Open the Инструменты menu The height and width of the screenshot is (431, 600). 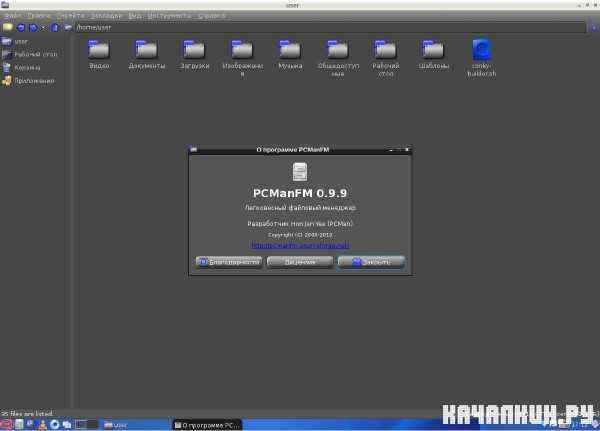coord(169,16)
